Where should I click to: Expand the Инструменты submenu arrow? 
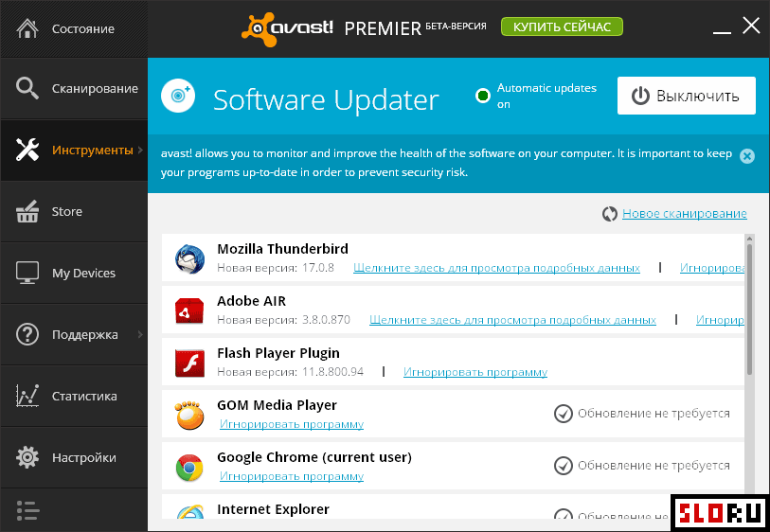pos(140,150)
